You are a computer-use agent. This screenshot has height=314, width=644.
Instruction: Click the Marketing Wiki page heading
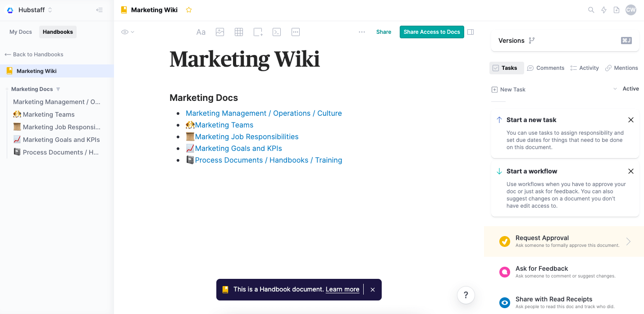coord(245,59)
